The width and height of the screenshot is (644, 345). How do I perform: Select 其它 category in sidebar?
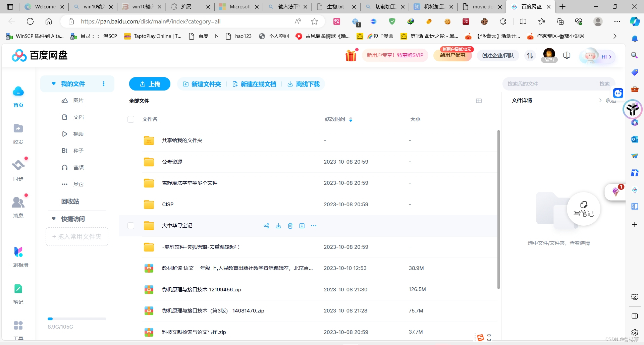tap(72, 184)
